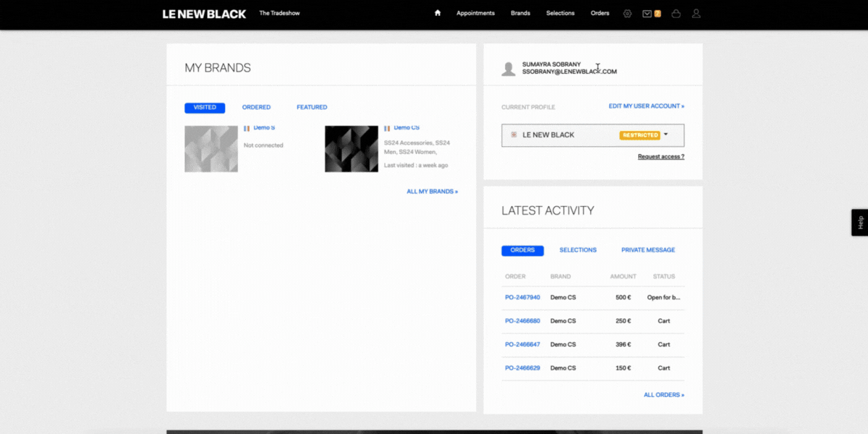Screen dimensions: 868x434
Task: Switch to the SELECTIONS activity tab
Action: pyautogui.click(x=578, y=250)
